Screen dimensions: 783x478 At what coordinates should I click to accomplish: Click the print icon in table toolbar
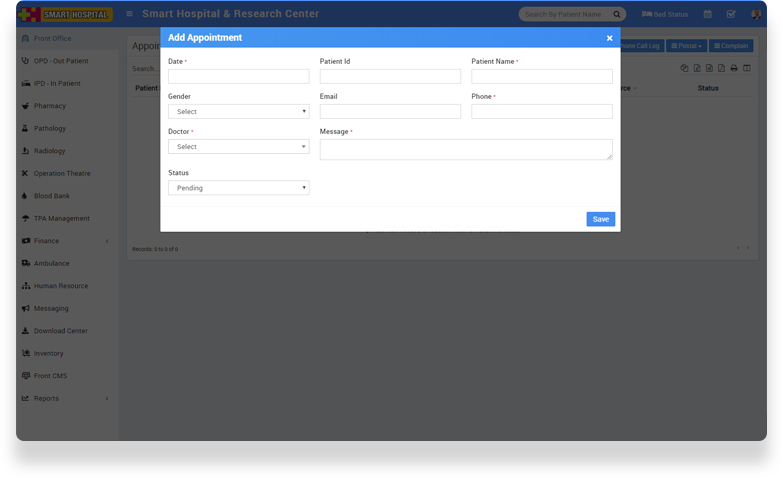click(x=734, y=68)
